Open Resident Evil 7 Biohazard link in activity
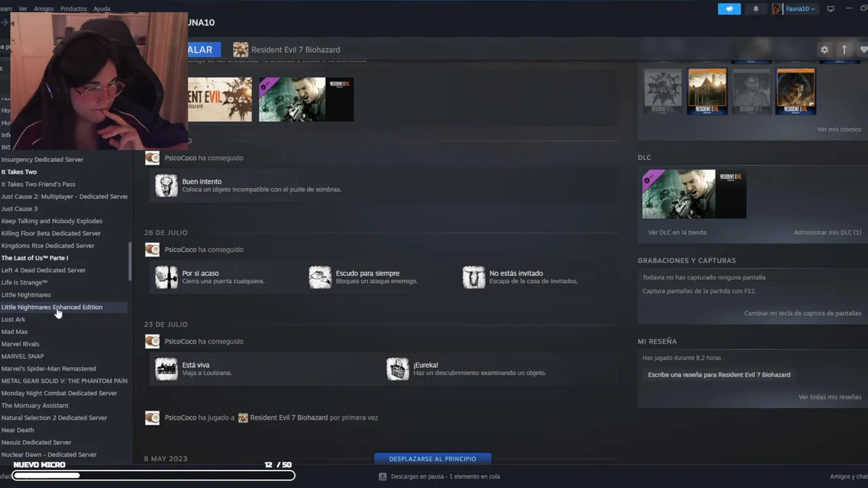Viewport: 868px width, 488px height. [289, 418]
